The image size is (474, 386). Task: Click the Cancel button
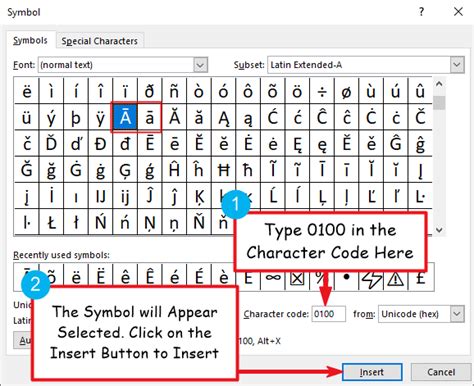coord(441,372)
